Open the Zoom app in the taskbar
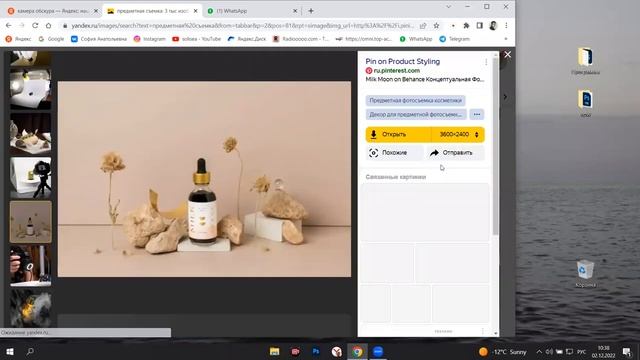The image size is (640, 360). pyautogui.click(x=378, y=351)
